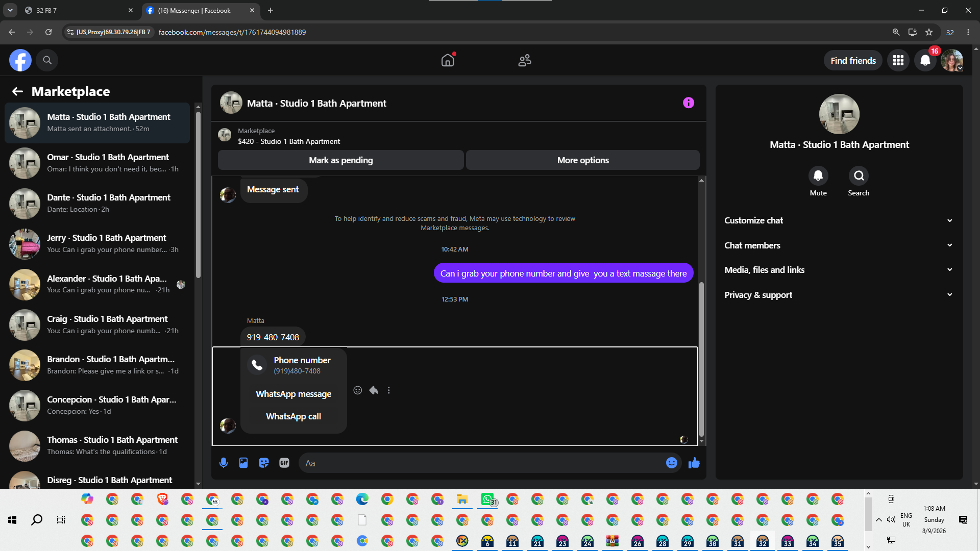Open the Facebook logo home link
This screenshot has height=551, width=980.
20,60
